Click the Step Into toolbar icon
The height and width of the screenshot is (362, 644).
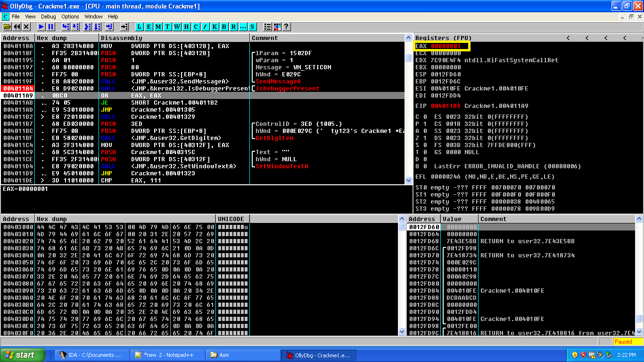coord(66,27)
